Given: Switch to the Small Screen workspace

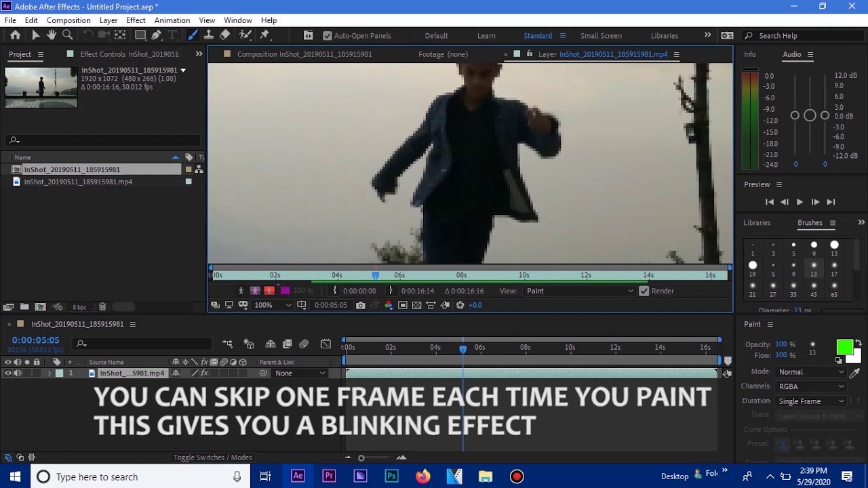Looking at the screenshot, I should click(601, 36).
